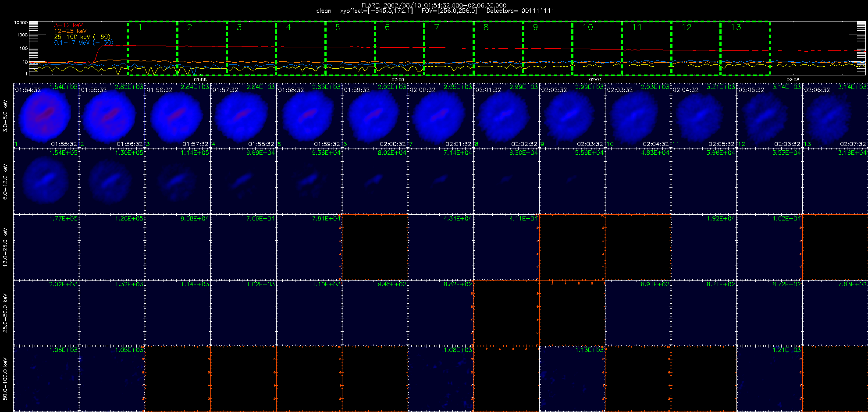Open 25.0-50.0 keV image with peak 7.83E+02

pyautogui.click(x=835, y=313)
